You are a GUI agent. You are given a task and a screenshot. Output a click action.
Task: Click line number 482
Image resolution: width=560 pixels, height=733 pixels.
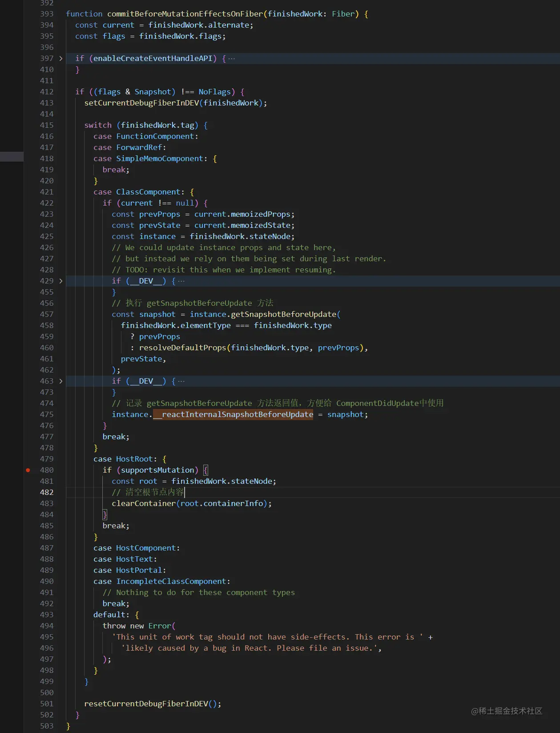47,492
